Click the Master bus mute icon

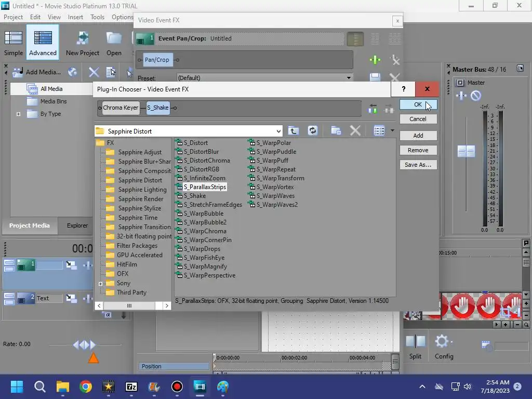pyautogui.click(x=476, y=96)
